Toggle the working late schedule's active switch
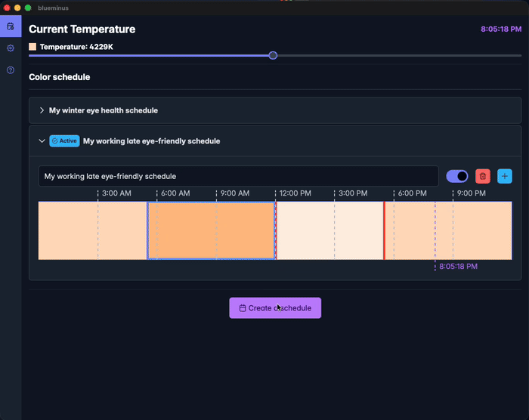Viewport: 529px width, 420px height. 457,176
